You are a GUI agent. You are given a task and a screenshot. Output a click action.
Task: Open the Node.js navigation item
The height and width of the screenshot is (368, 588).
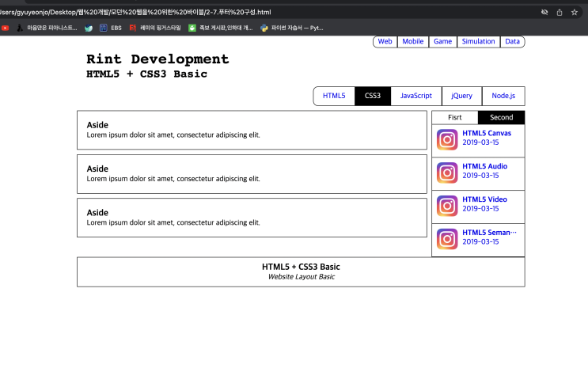coord(503,96)
